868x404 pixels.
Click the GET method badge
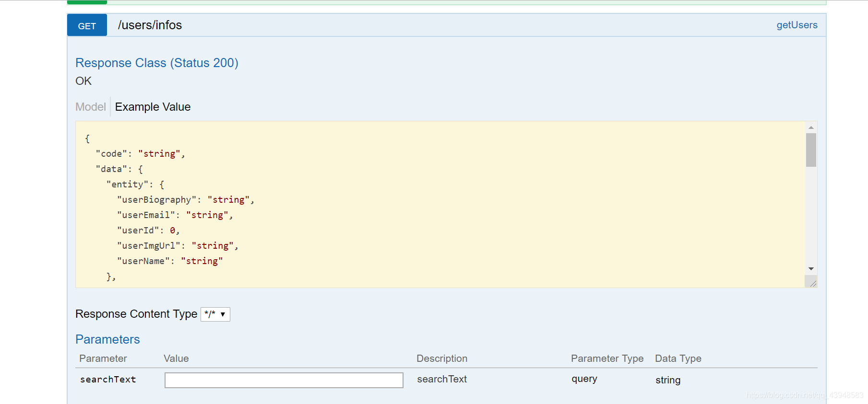click(87, 25)
